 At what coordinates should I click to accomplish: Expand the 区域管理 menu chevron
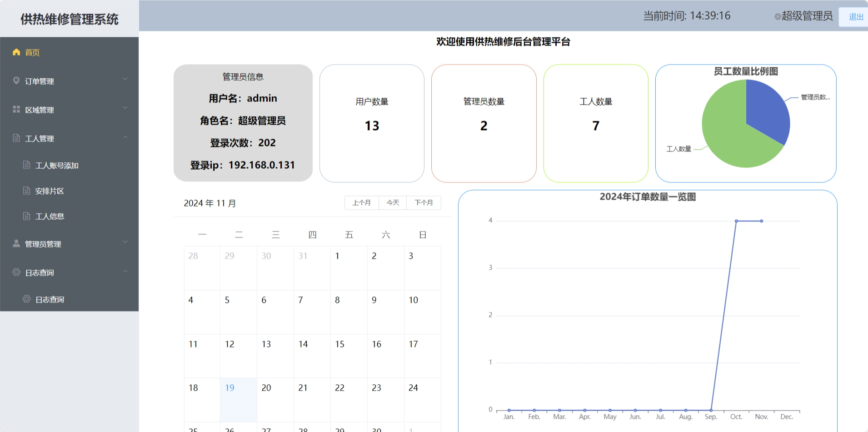(x=125, y=108)
